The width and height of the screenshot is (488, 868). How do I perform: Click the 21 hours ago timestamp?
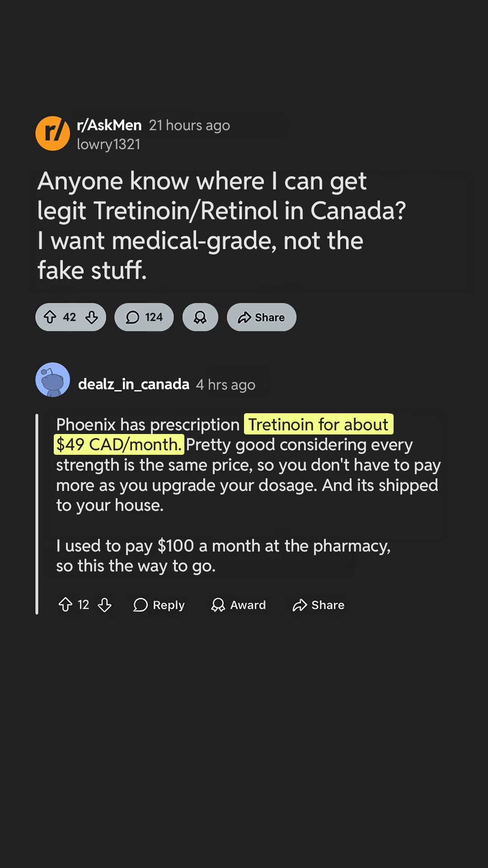(x=189, y=125)
